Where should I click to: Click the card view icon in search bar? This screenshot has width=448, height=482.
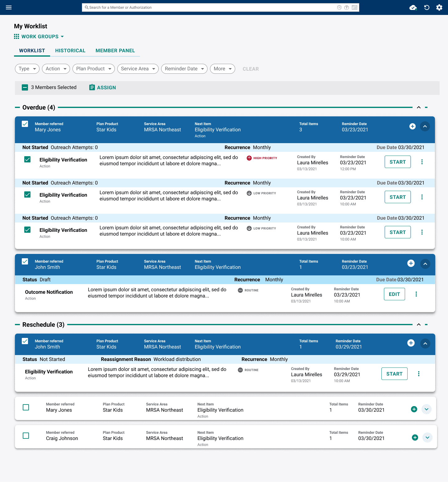[x=355, y=7]
